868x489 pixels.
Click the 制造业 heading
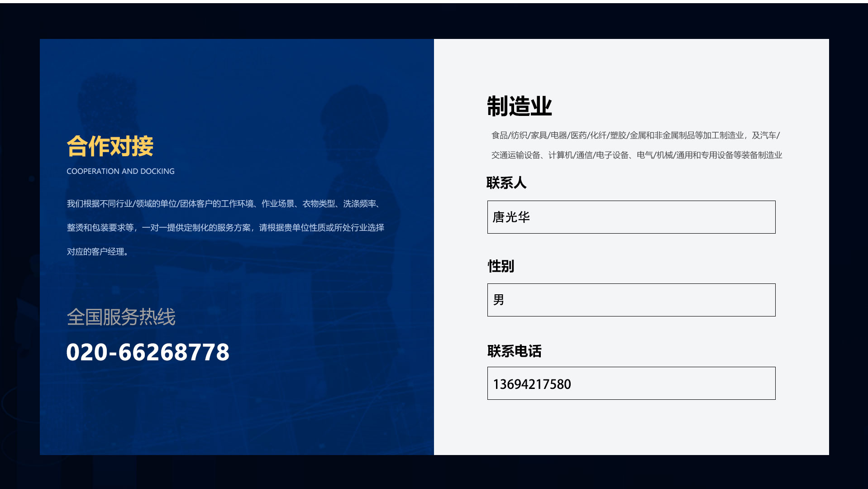click(x=519, y=106)
